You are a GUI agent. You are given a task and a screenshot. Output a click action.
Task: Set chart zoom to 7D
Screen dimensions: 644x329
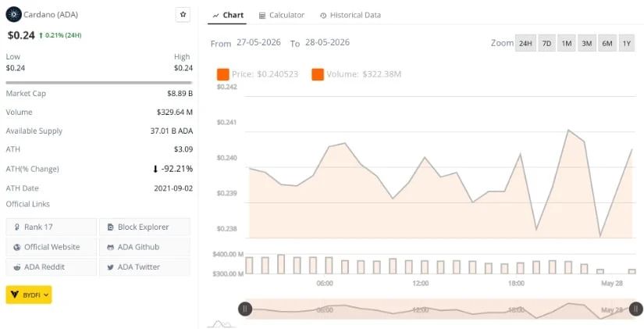tap(546, 43)
